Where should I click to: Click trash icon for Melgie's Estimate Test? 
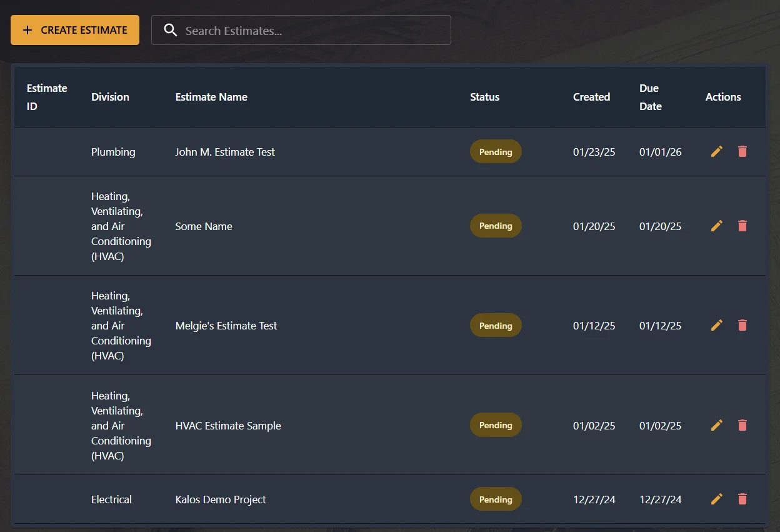[742, 325]
